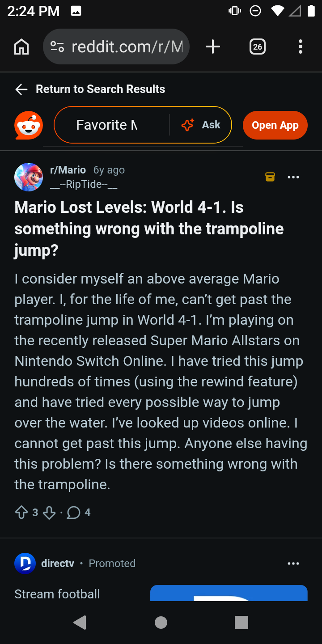The width and height of the screenshot is (322, 644).
Task: Open options for directv promoted post
Action: 293,563
